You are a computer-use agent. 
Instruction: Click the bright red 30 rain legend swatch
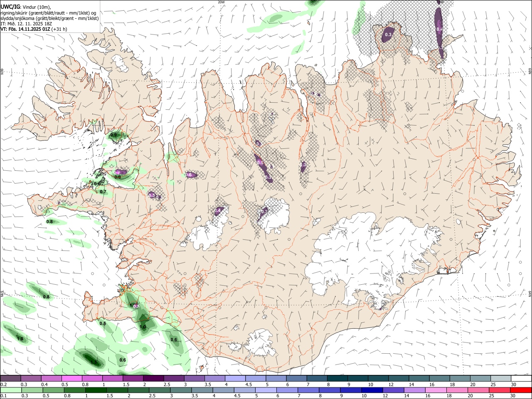click(x=521, y=390)
